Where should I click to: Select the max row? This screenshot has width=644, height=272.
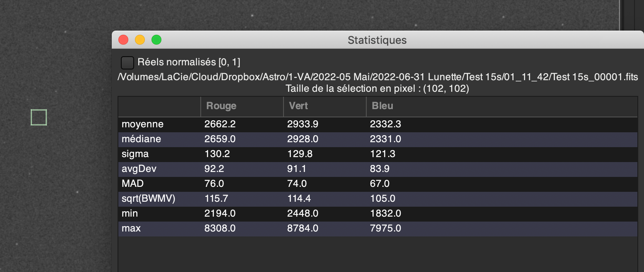tap(377, 229)
